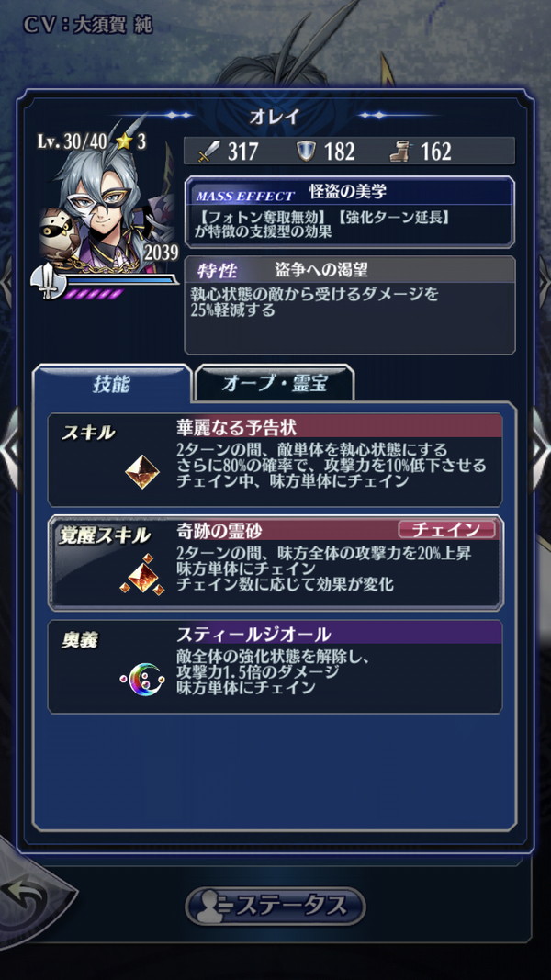Tap the orange diamond skill icon
Viewport: 551px width, 980px height.
pyautogui.click(x=142, y=472)
